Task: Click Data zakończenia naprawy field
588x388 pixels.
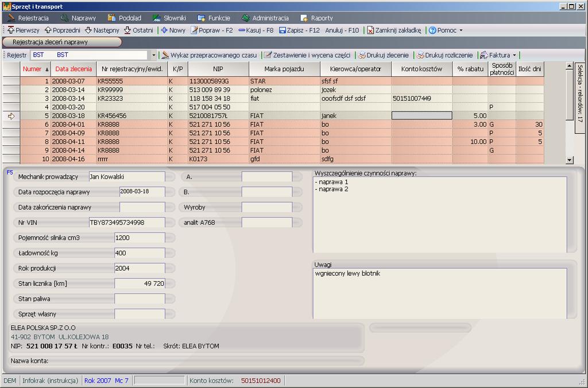Action: (142, 207)
